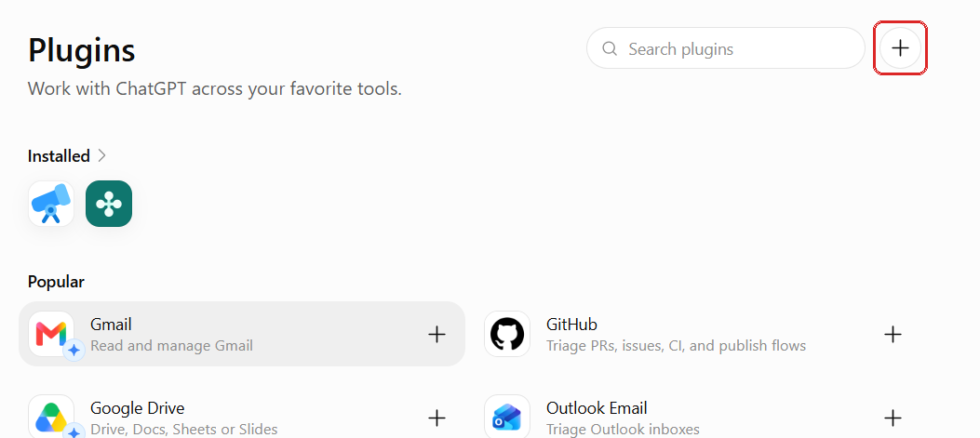Focus the Search plugins field
The height and width of the screenshot is (438, 980).
tap(725, 48)
